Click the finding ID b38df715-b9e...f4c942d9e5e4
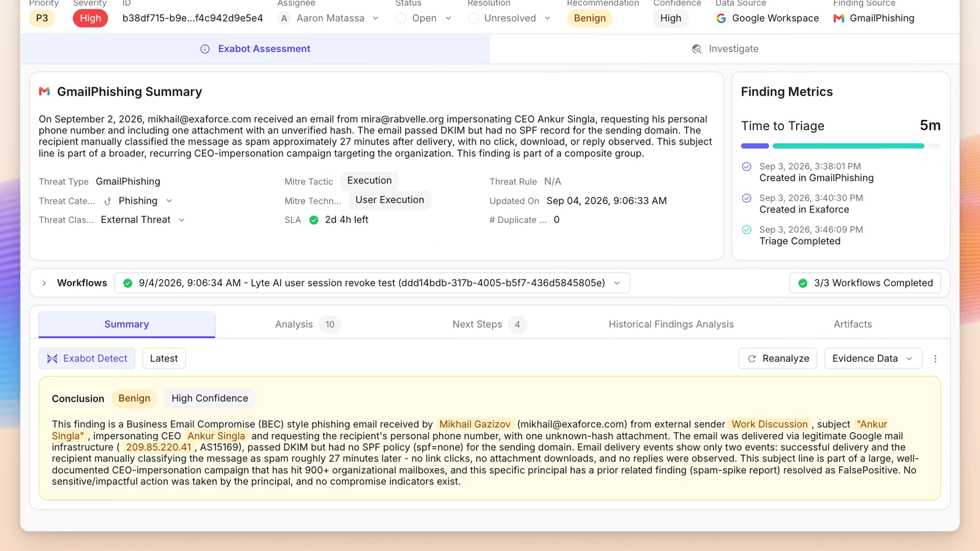The width and height of the screenshot is (980, 551). (x=192, y=18)
